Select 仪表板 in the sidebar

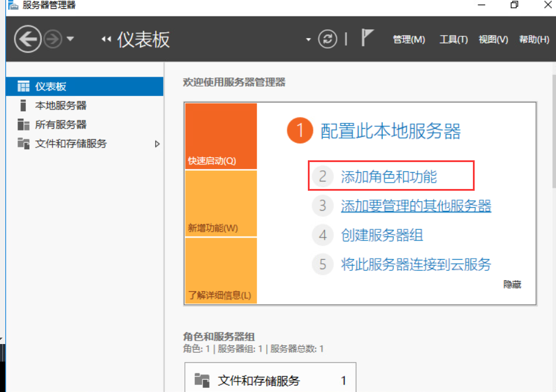tap(85, 87)
